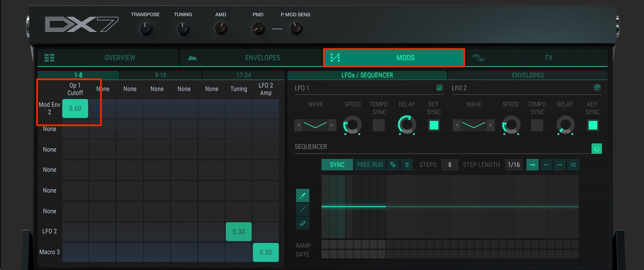The image size is (644, 270).
Task: Open the Op 1 Cutoff destination selector
Action: click(75, 89)
